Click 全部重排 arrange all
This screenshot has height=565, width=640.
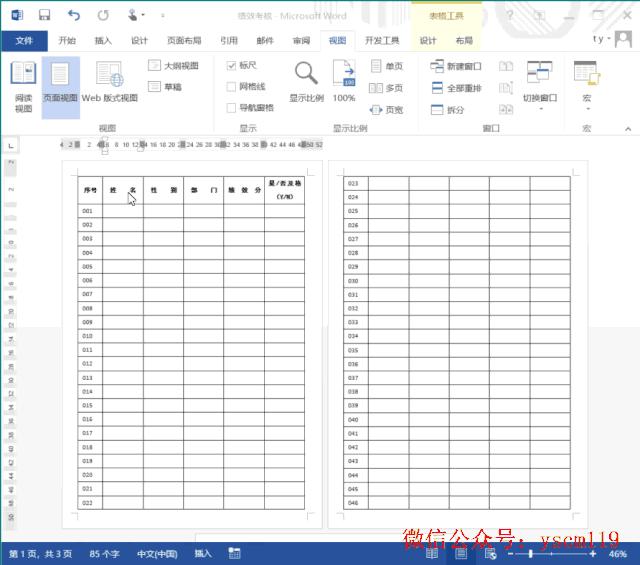coord(456,88)
